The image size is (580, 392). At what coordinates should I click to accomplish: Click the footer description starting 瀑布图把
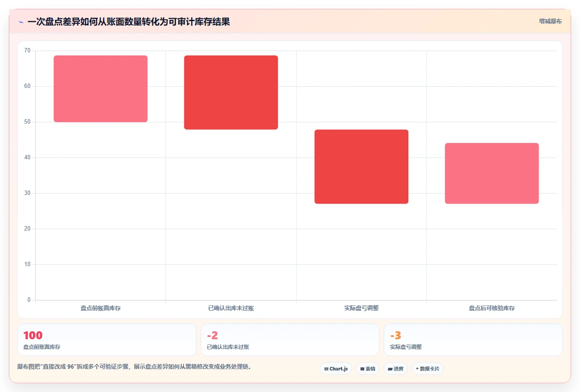(134, 366)
